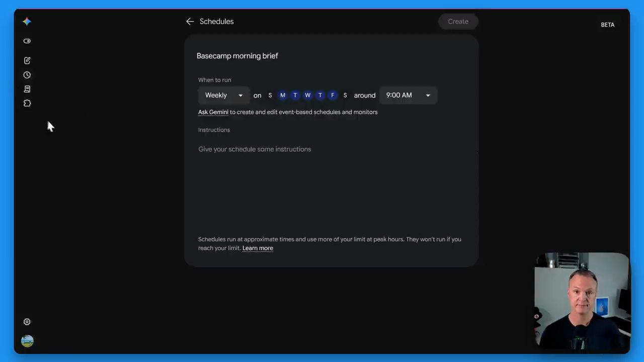Toggle Monday in the day selector

[283, 95]
